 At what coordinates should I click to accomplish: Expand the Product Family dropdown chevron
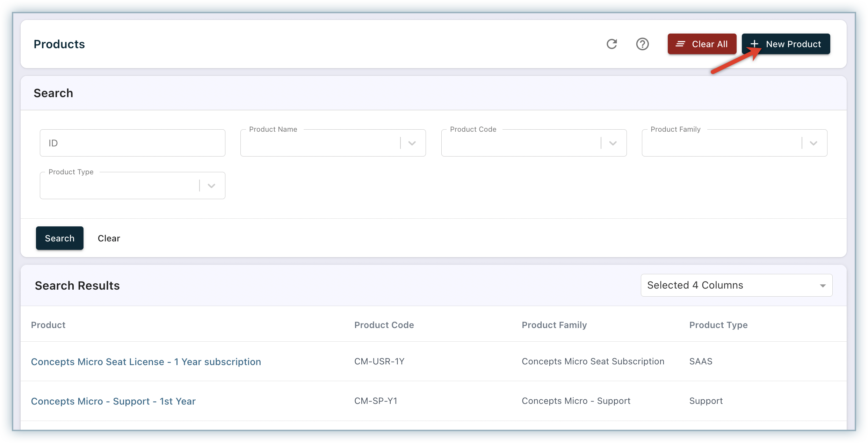point(813,143)
